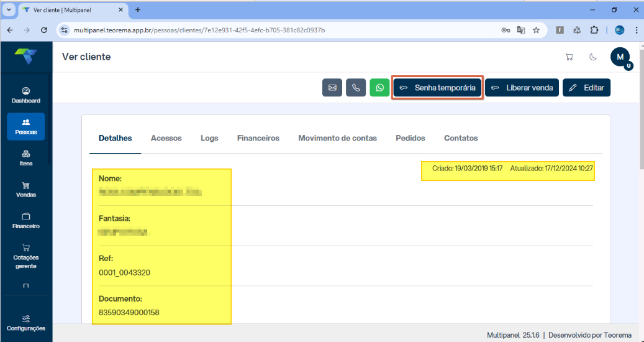Screen dimensions: 644x342
Task: Open the user avatar M menu
Action: 620,57
